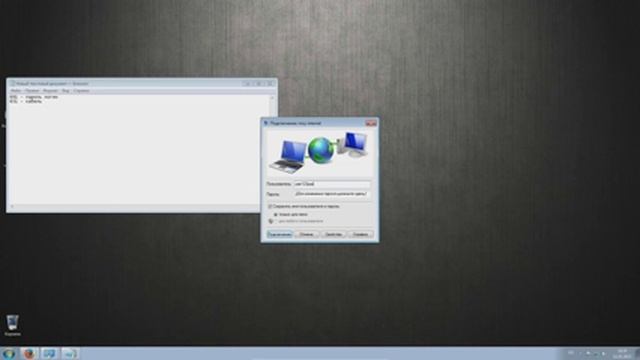Open the Windows Start menu orb
Image resolution: width=640 pixels, height=360 pixels.
[x=9, y=353]
